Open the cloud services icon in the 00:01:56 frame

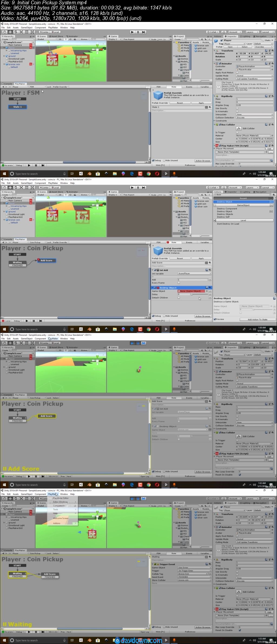point(224,32)
